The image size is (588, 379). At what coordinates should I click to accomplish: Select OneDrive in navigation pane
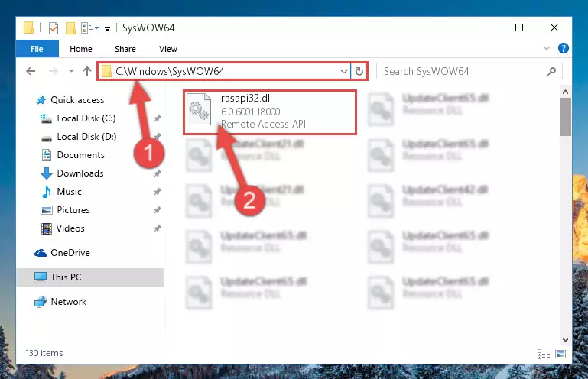tap(70, 253)
